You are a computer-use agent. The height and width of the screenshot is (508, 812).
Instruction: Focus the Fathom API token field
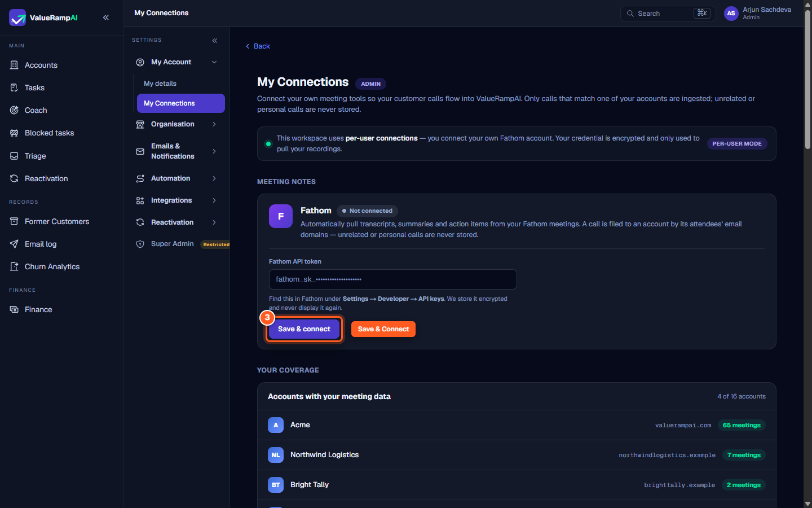tap(392, 279)
